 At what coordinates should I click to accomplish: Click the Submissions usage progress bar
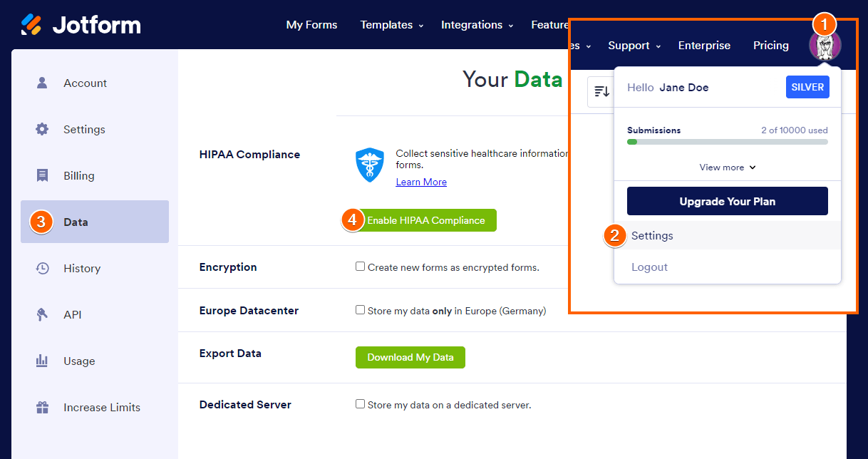727,142
